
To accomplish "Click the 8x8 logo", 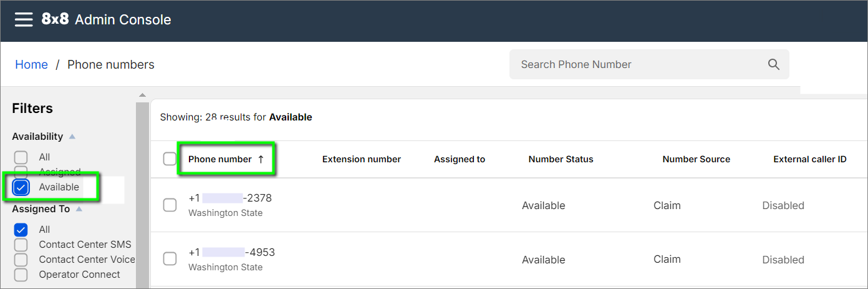I will (x=55, y=19).
